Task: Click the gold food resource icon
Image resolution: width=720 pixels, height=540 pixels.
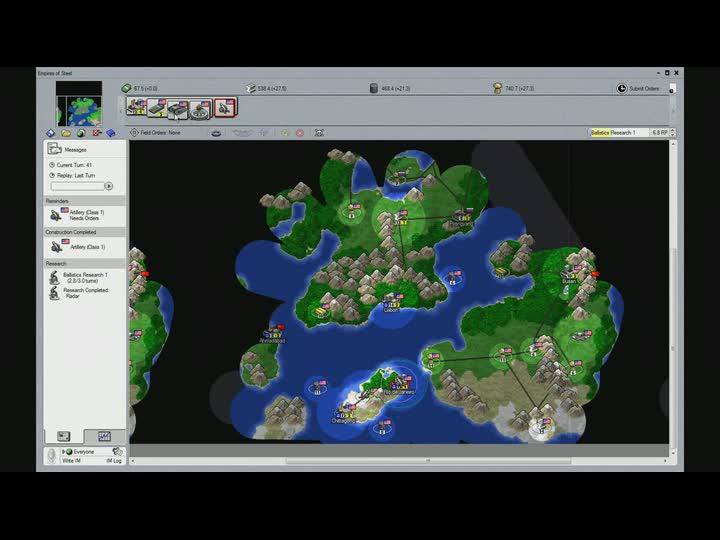Action: [x=497, y=88]
